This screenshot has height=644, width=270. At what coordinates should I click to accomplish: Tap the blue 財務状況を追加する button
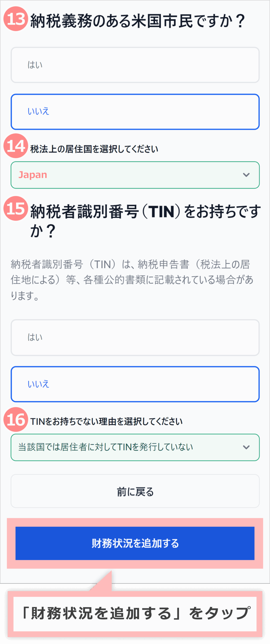coord(135,543)
